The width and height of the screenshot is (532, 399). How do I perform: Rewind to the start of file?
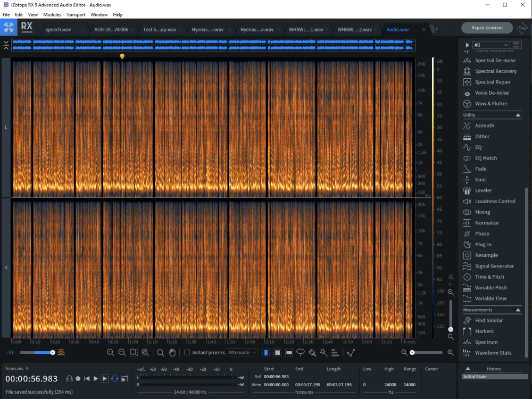87,379
